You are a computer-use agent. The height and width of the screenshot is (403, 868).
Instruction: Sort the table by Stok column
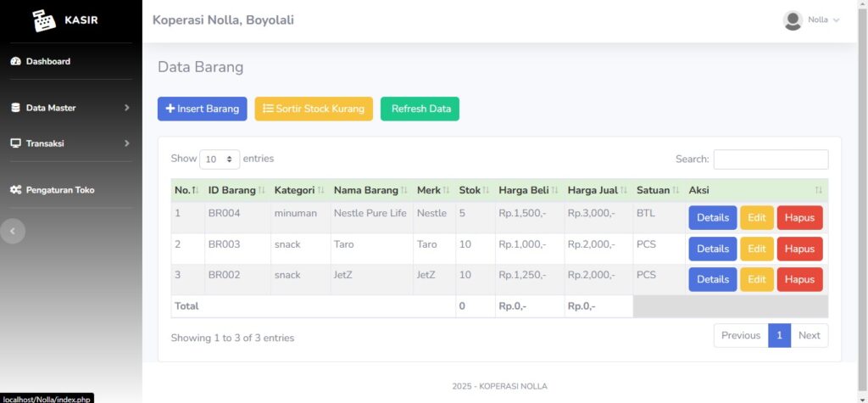click(475, 190)
